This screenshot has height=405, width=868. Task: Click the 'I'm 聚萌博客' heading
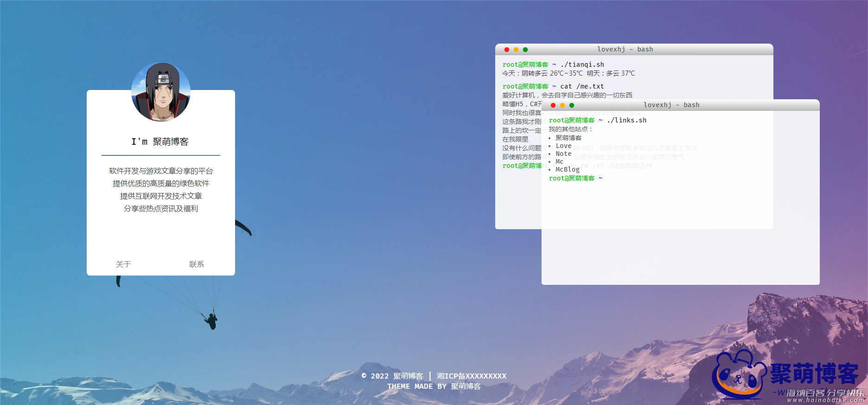pyautogui.click(x=160, y=141)
